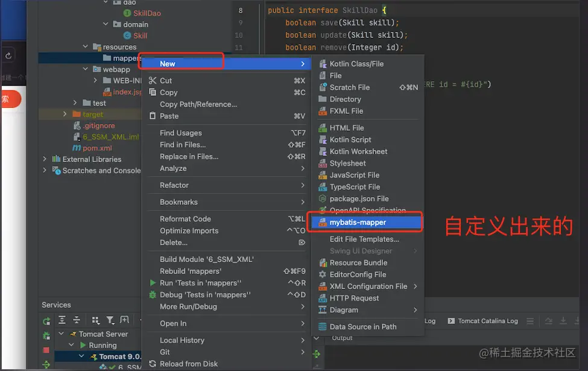The image size is (588, 371).
Task: Open the Bookmarks submenu
Action: [226, 202]
